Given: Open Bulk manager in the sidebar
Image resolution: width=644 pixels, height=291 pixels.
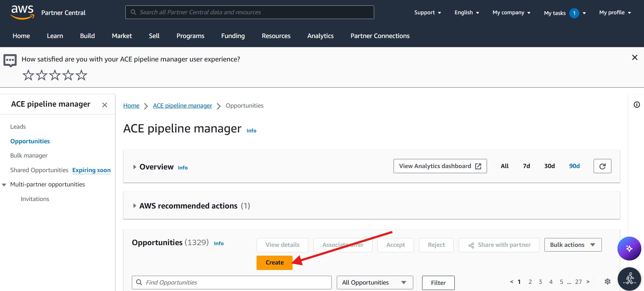Looking at the screenshot, I should click(x=29, y=156).
